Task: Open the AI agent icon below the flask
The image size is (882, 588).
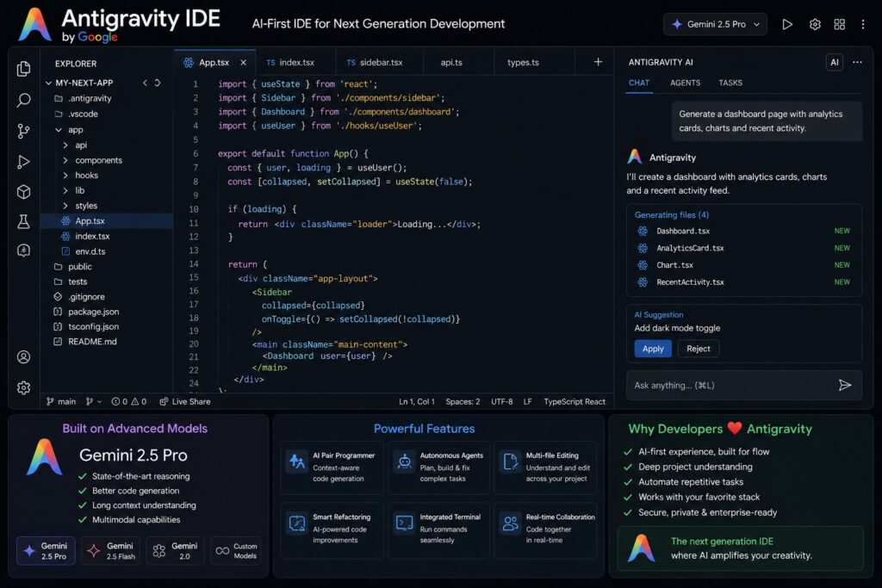Action: click(x=23, y=251)
